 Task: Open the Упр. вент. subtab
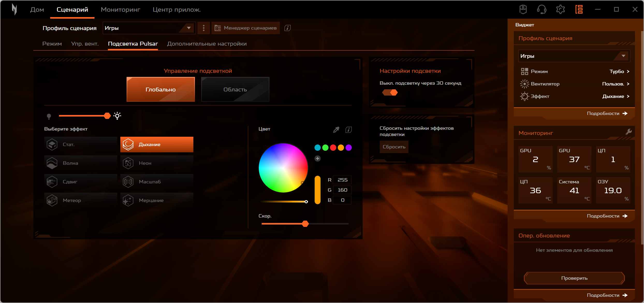[85, 44]
